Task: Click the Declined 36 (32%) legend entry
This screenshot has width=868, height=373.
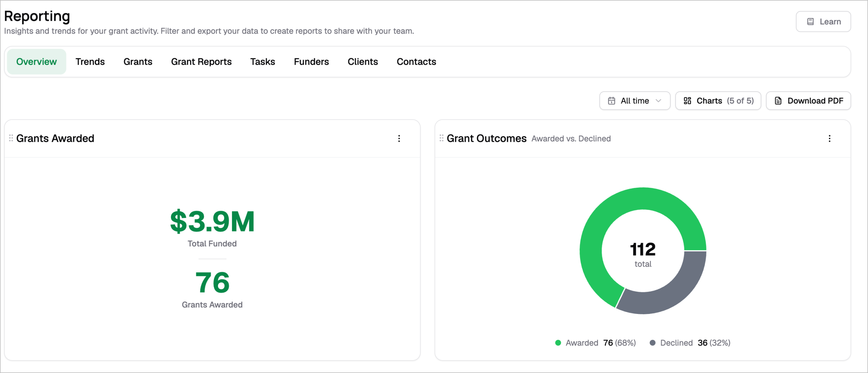Action: [x=690, y=343]
